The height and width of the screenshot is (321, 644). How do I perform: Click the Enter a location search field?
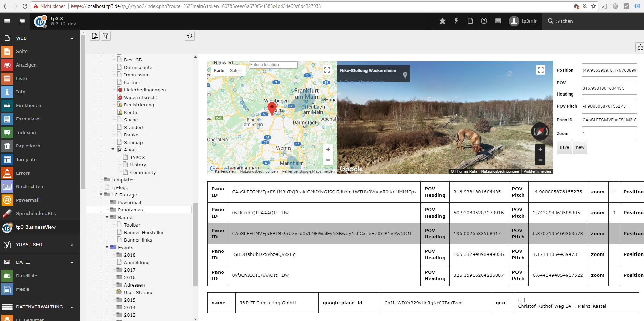273,65
